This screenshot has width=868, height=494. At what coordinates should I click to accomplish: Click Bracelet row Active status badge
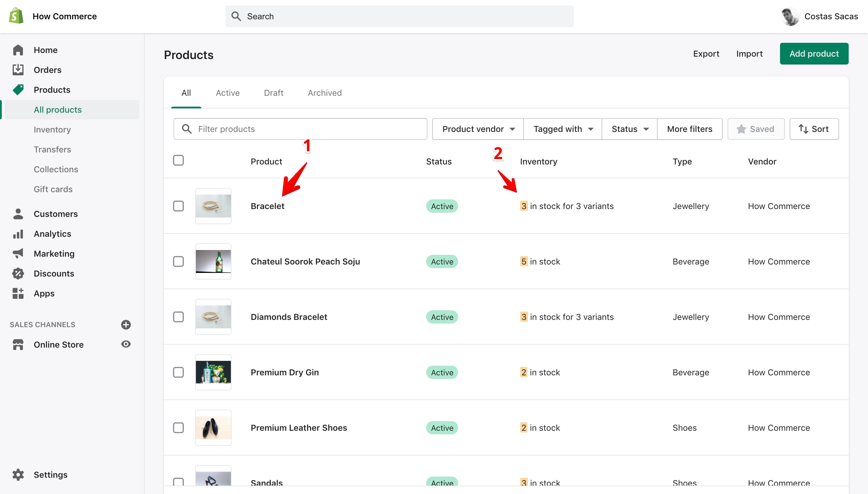(442, 206)
